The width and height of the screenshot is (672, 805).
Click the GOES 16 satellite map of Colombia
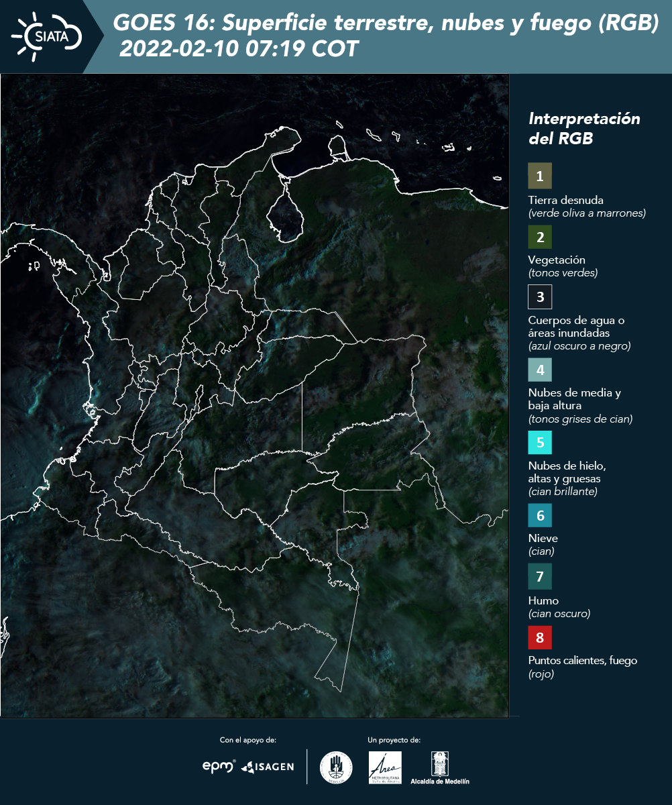click(255, 396)
